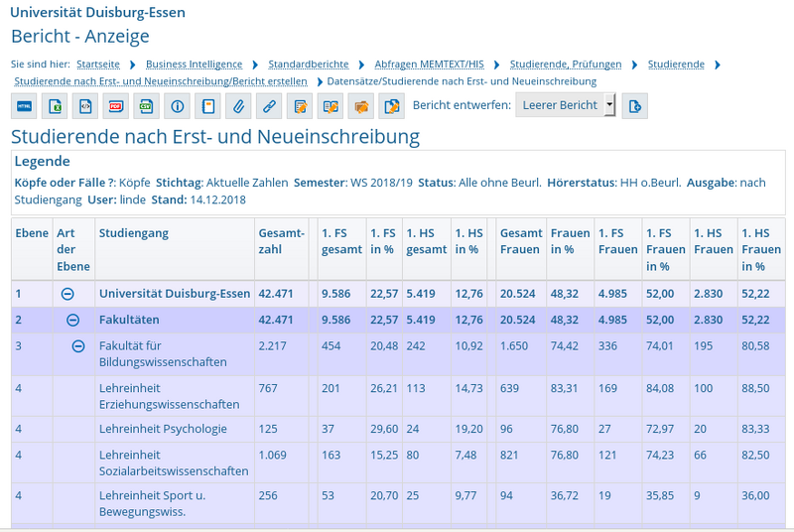794x532 pixels.
Task: Click the orange folders icon
Action: pyautogui.click(x=361, y=106)
